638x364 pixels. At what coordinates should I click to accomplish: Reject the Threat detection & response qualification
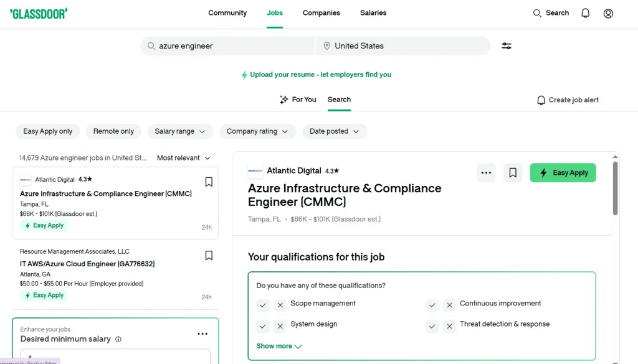(x=449, y=326)
